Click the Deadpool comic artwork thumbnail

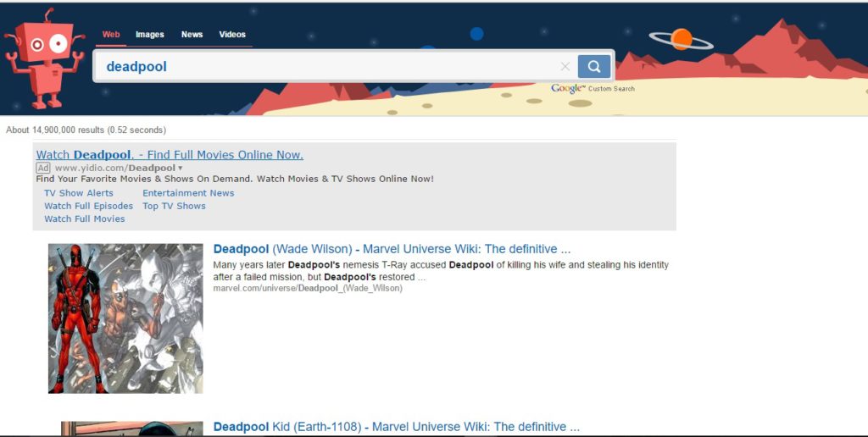click(125, 318)
